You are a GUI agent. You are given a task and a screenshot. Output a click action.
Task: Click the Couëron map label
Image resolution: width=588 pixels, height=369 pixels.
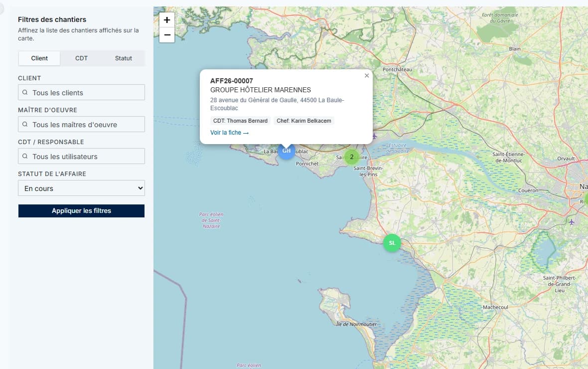click(x=528, y=190)
